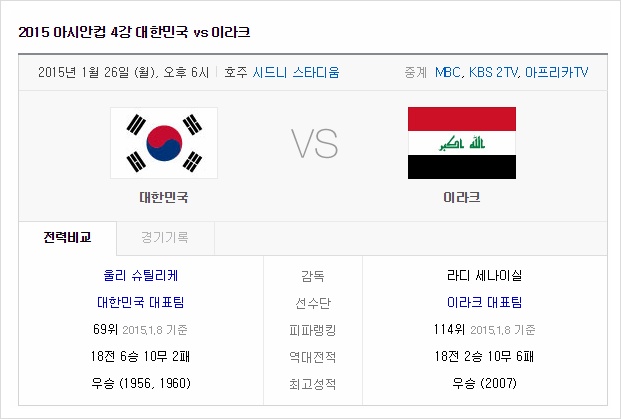The width and height of the screenshot is (621, 419).
Task: Click coach 울리 슈틸리케 link
Action: (x=141, y=275)
